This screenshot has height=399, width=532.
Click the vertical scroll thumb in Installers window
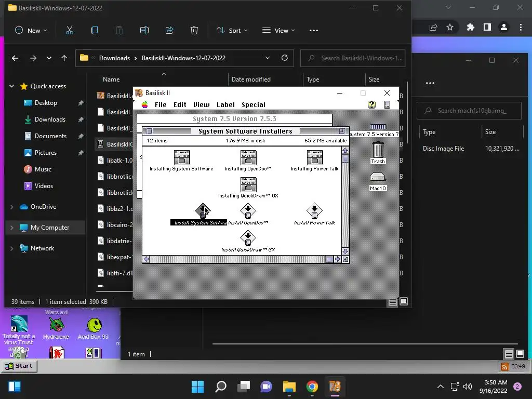pos(345,159)
